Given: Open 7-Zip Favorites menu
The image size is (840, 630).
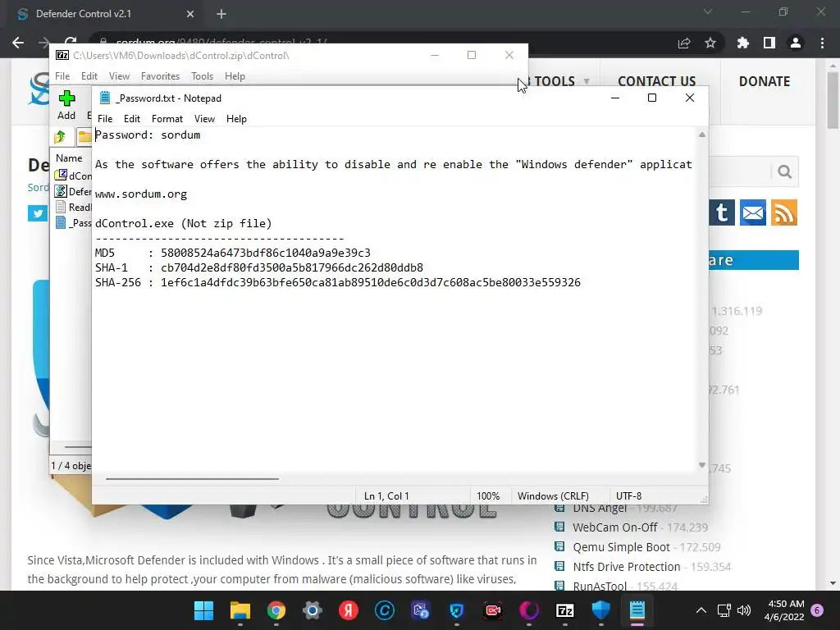Looking at the screenshot, I should tap(160, 76).
